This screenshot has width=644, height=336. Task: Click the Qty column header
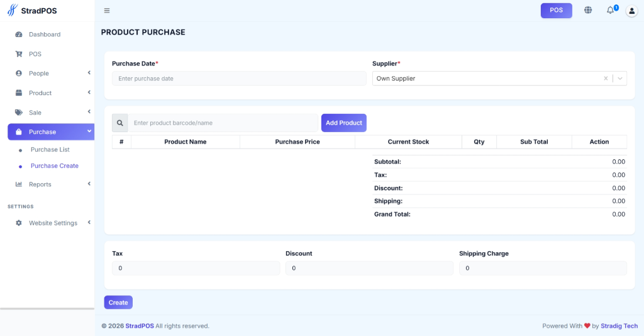click(479, 142)
